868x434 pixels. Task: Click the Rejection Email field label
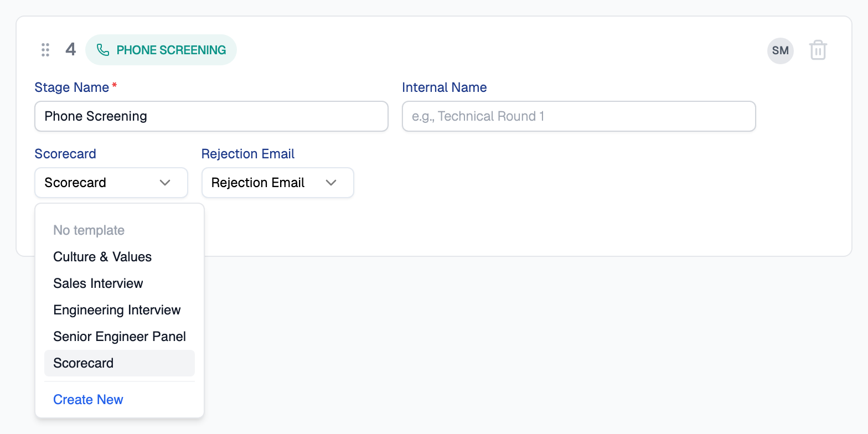tap(248, 154)
